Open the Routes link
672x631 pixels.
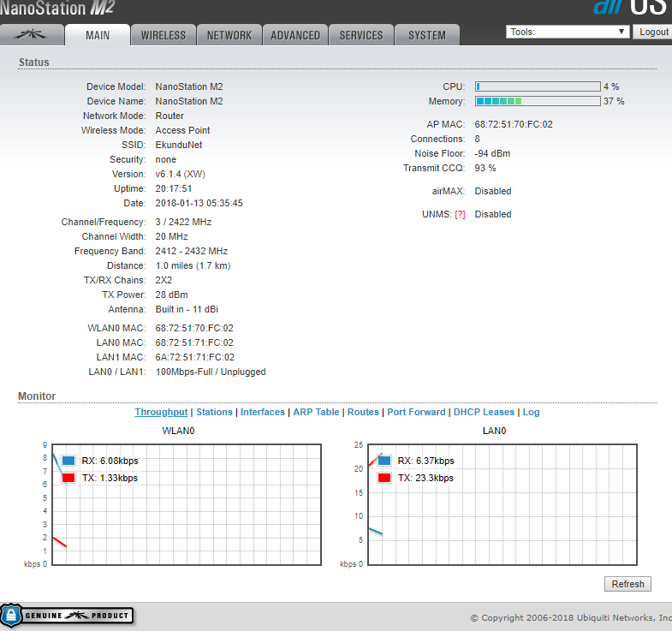pos(363,412)
